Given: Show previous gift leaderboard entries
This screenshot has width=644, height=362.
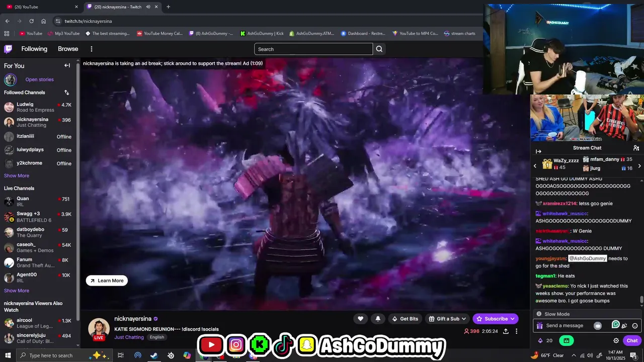Looking at the screenshot, I should (535, 166).
